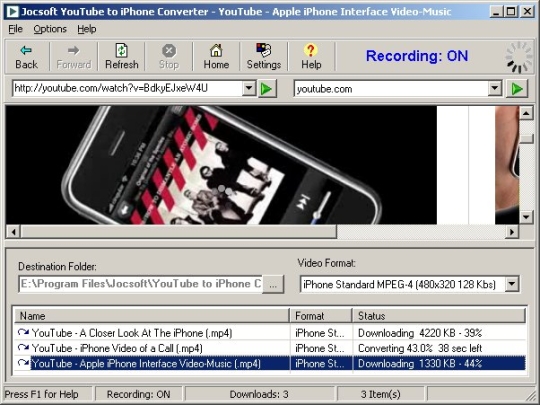Click Downloads: 3 in the status bar
The height and width of the screenshot is (405, 540).
tap(259, 394)
